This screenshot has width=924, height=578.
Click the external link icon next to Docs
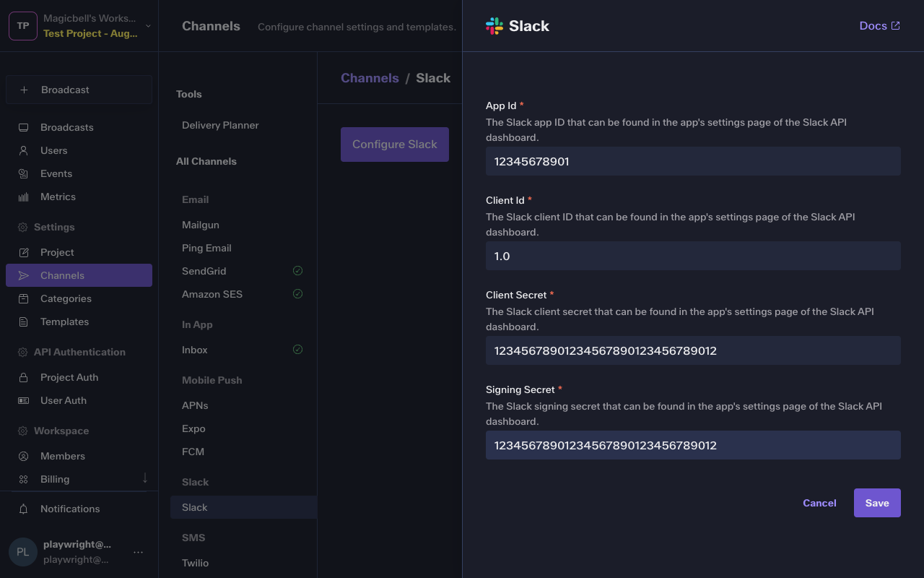[x=896, y=25]
